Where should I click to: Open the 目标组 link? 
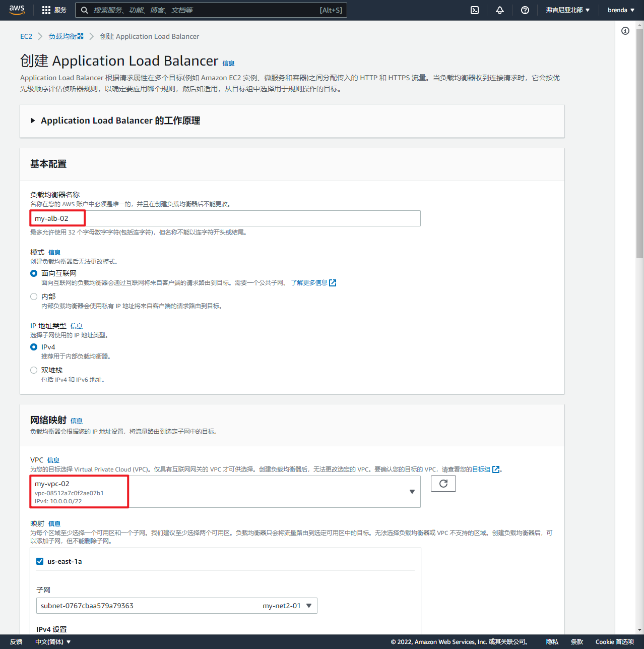[481, 469]
